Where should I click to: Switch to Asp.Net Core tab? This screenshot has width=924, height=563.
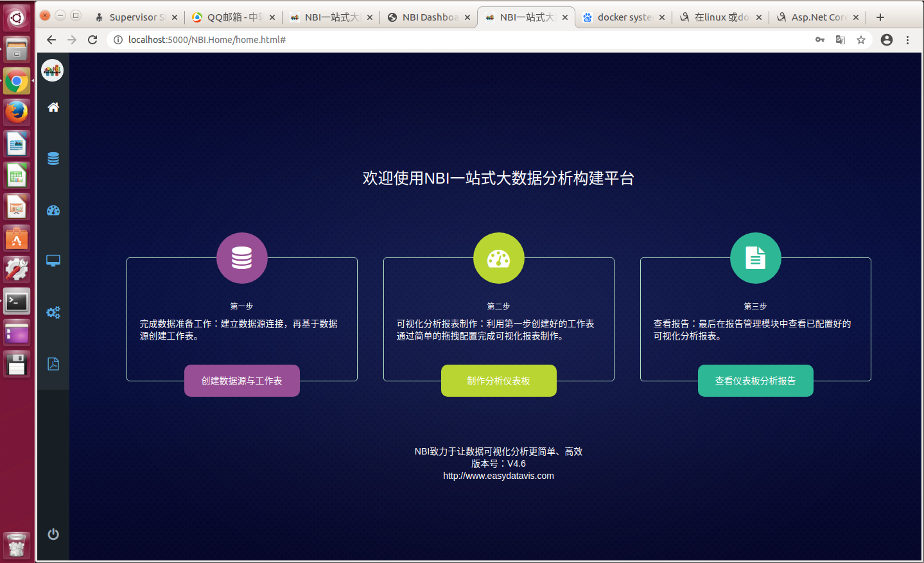[x=819, y=17]
